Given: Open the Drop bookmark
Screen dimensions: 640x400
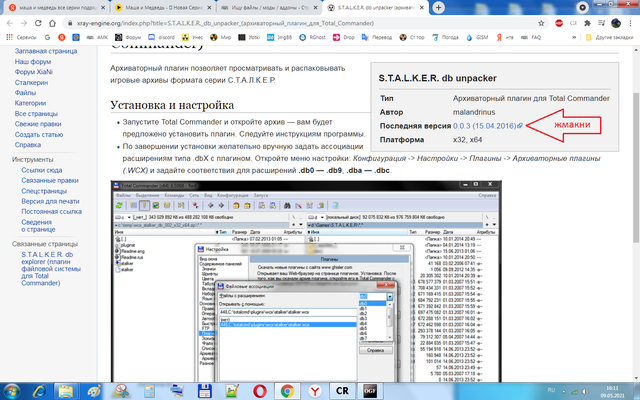Looking at the screenshot, I should (x=344, y=37).
